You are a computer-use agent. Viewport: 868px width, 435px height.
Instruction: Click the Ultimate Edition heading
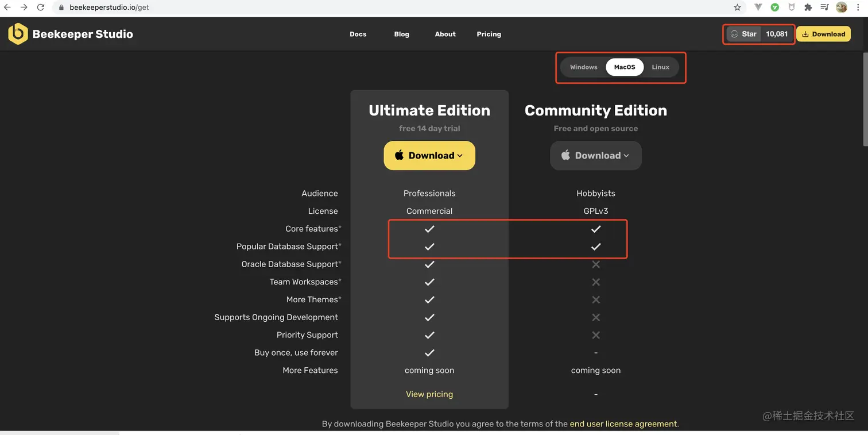tap(429, 110)
